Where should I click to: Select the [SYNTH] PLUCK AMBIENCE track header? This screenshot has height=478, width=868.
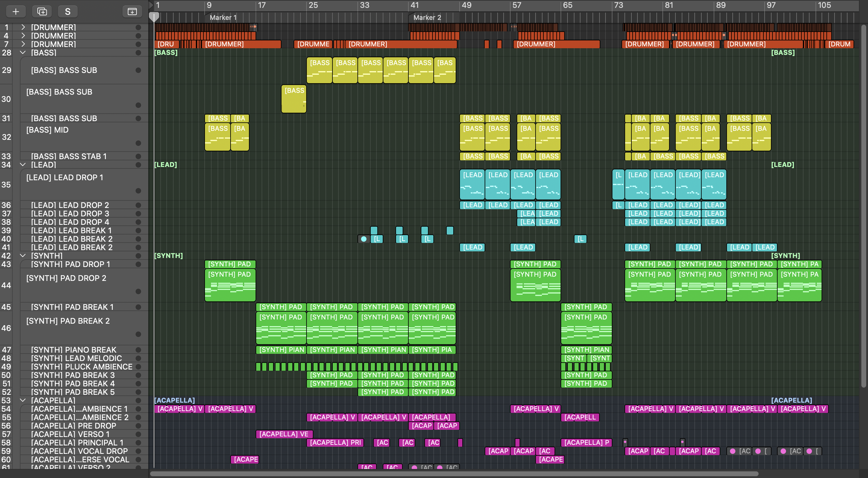pos(84,366)
